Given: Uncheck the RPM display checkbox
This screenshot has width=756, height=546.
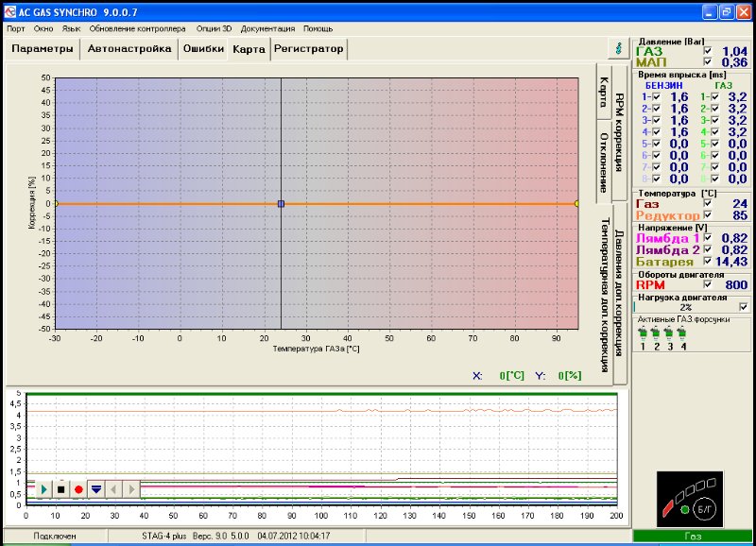Looking at the screenshot, I should click(709, 283).
